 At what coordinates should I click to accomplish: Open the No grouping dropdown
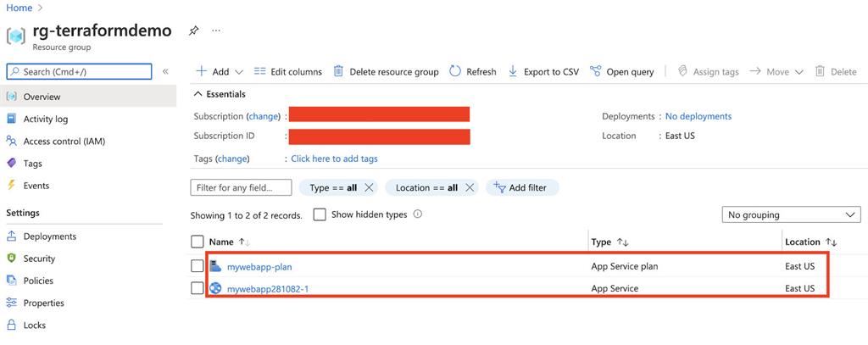(791, 214)
